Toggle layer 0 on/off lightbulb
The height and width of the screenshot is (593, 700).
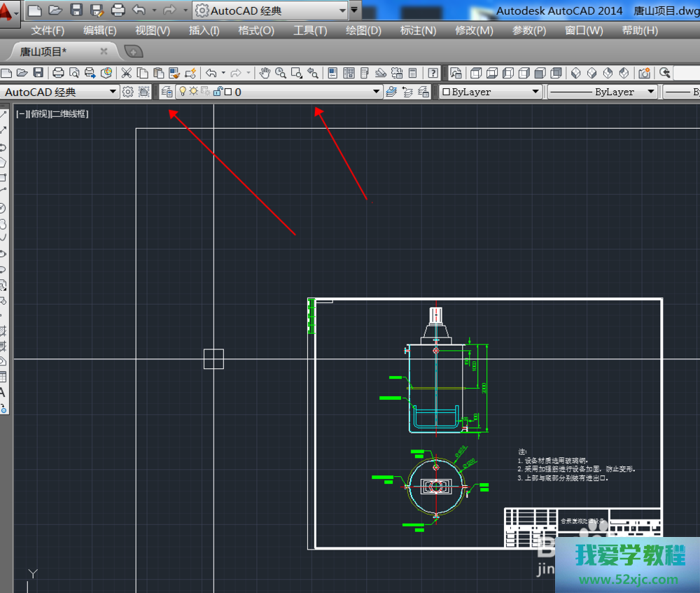(183, 92)
